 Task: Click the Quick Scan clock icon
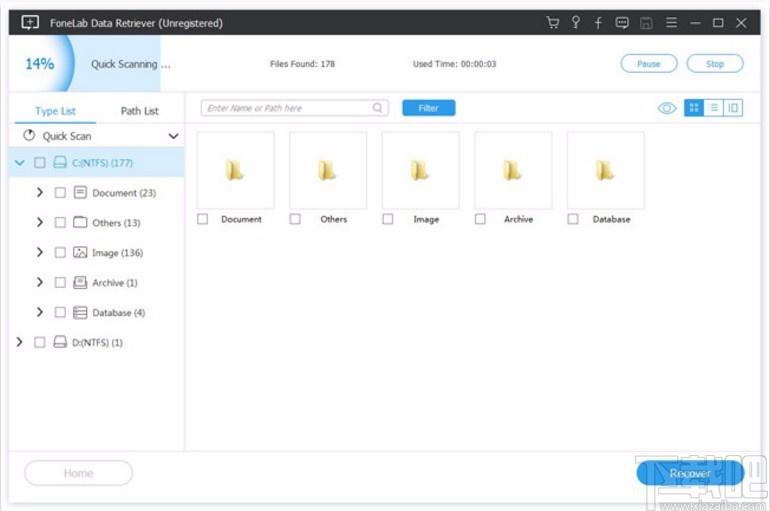(x=29, y=135)
